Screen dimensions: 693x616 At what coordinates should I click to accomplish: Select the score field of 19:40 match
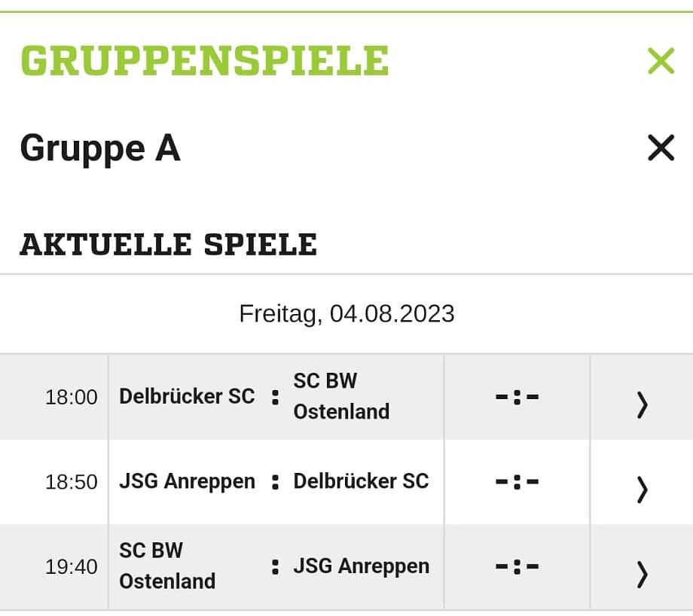pos(517,566)
